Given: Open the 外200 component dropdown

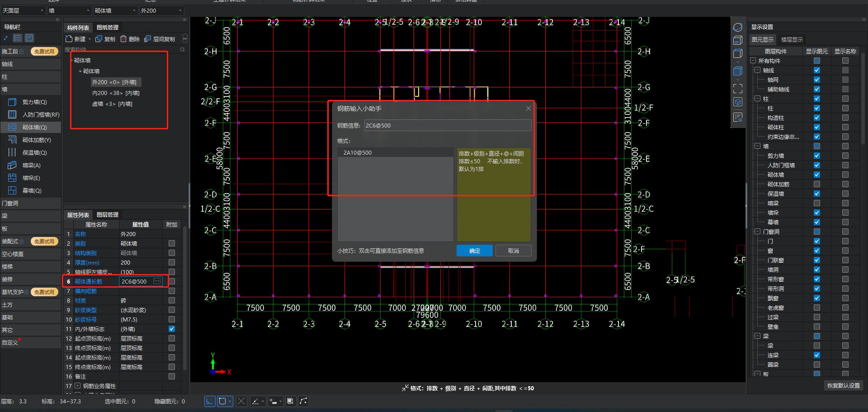Looking at the screenshot, I should click(161, 10).
